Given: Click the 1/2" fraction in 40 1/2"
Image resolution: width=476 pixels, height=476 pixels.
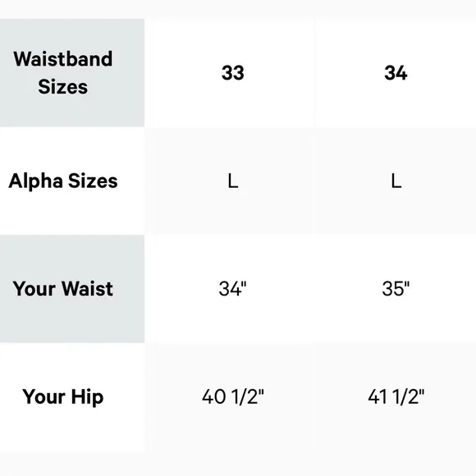Looking at the screenshot, I should pos(248,396).
